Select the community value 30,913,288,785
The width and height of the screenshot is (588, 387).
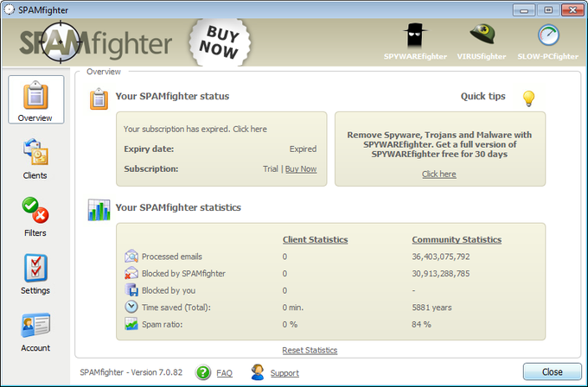[441, 274]
